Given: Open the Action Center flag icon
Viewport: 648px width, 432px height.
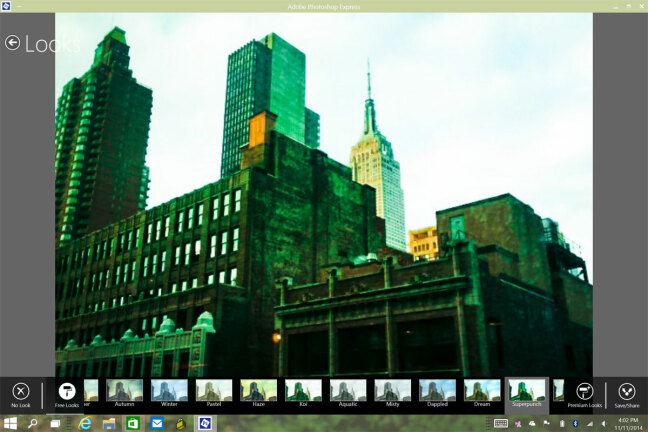Looking at the screenshot, I should [546, 423].
